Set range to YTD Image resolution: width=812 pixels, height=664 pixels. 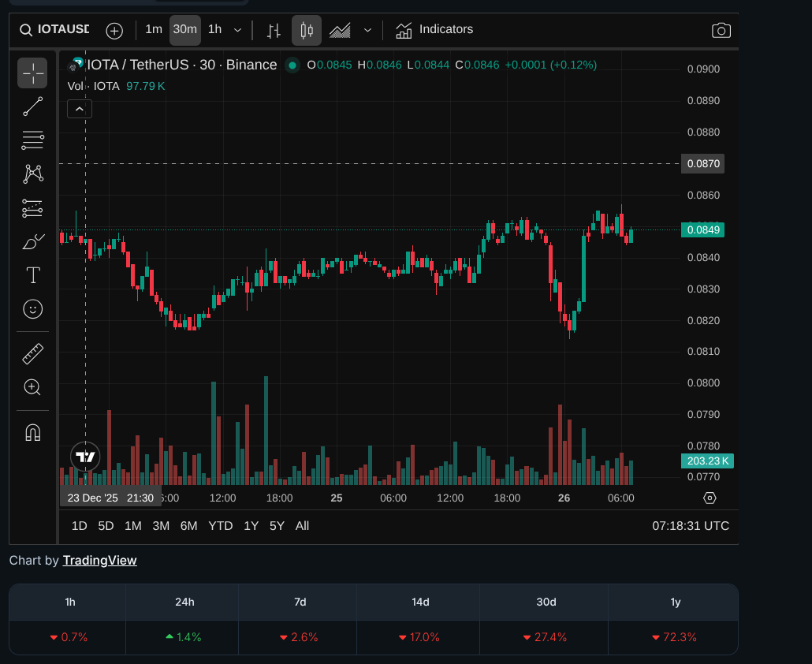(x=221, y=526)
